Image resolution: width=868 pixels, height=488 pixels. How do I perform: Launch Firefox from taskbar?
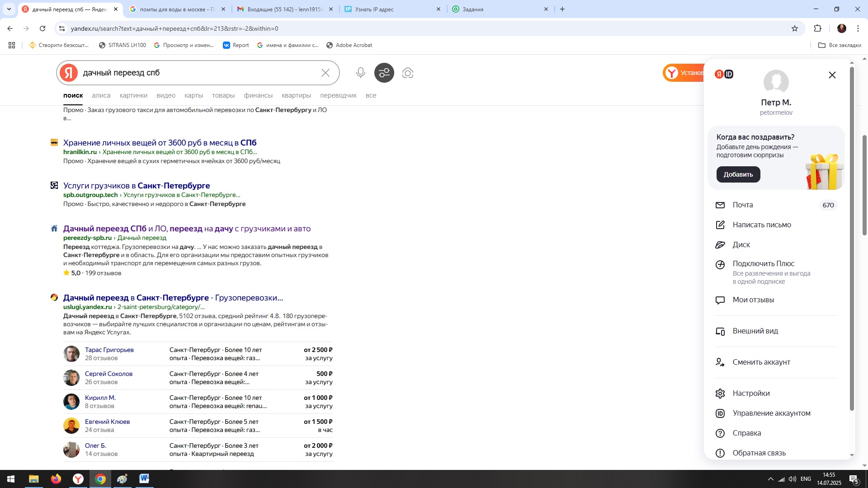[x=56, y=479]
